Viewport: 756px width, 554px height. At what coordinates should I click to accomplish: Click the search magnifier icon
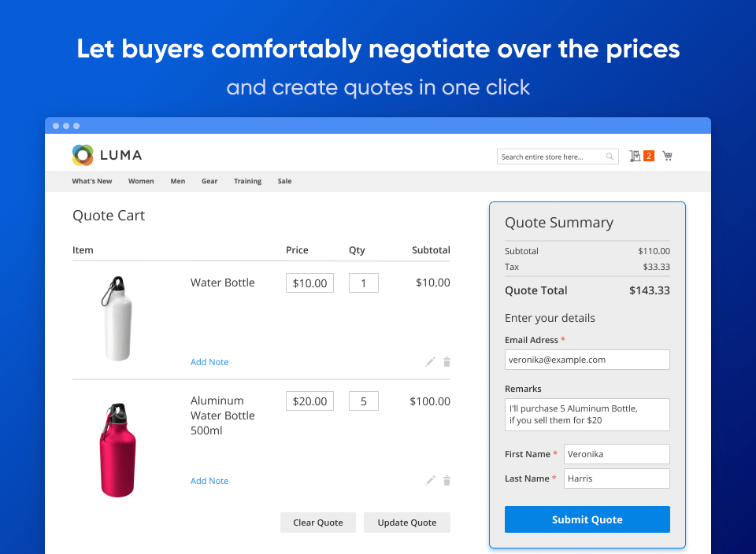(x=610, y=157)
